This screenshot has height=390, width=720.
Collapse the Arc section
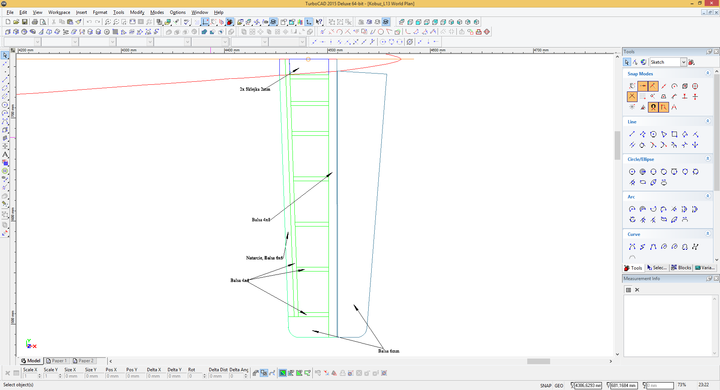click(x=708, y=196)
